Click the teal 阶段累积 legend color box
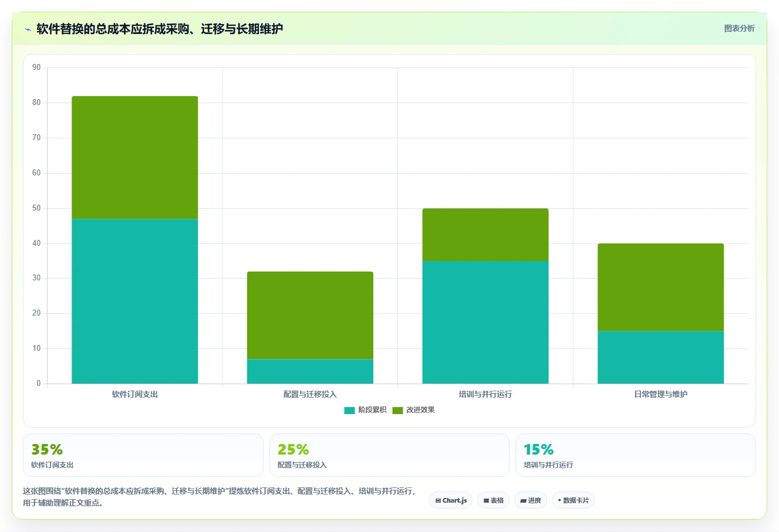This screenshot has height=532, width=779. click(349, 411)
